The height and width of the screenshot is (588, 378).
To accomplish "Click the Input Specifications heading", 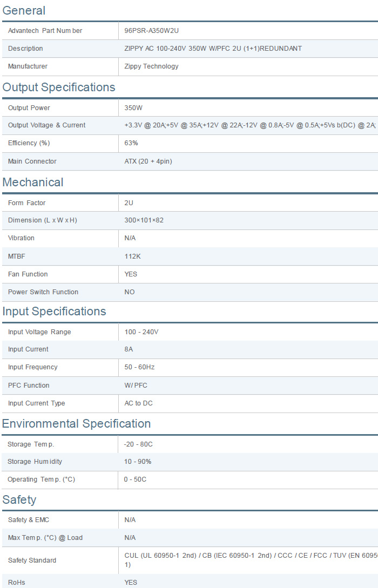I will pyautogui.click(x=54, y=312).
